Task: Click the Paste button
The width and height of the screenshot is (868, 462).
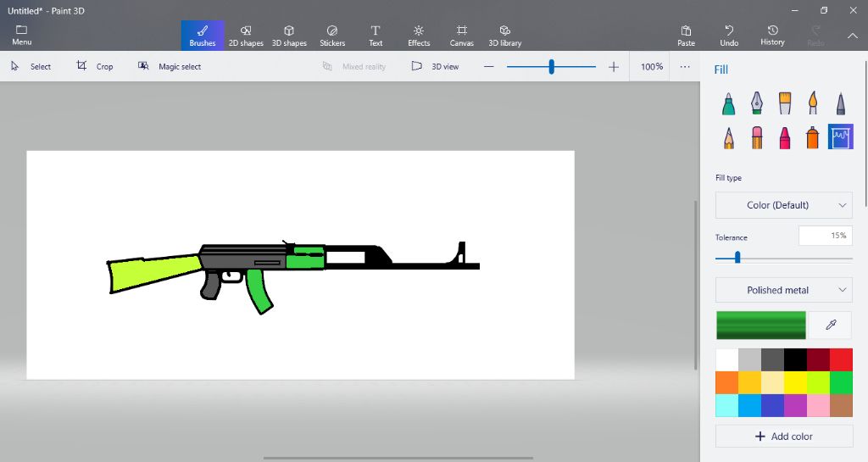Action: click(x=686, y=36)
